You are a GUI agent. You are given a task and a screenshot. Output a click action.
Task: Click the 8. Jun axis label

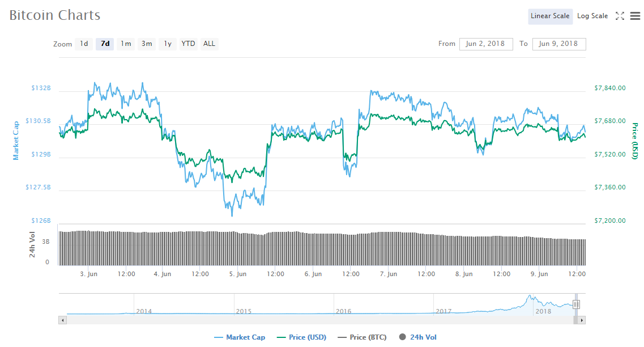tap(464, 274)
